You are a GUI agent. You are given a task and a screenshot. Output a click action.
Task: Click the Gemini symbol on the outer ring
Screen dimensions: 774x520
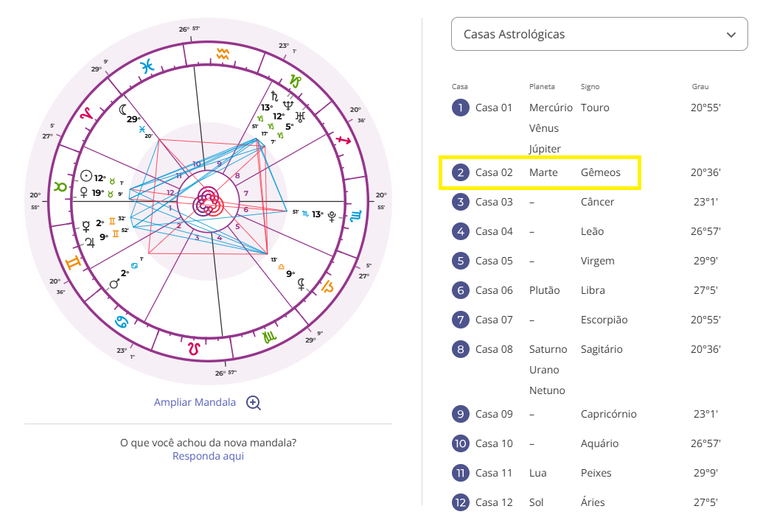[x=73, y=264]
